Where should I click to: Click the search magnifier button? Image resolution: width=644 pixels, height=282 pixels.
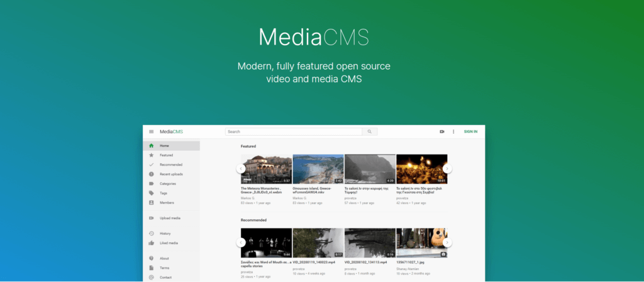[x=370, y=132]
